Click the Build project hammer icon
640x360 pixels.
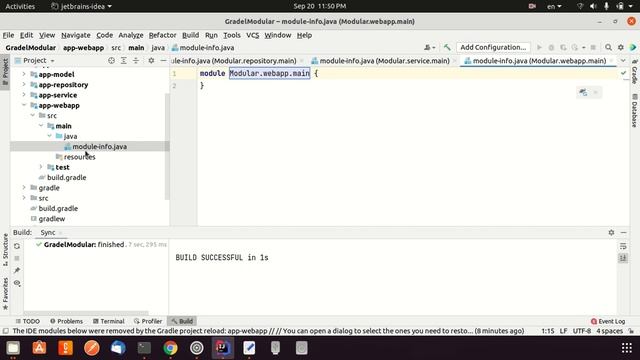tap(447, 47)
